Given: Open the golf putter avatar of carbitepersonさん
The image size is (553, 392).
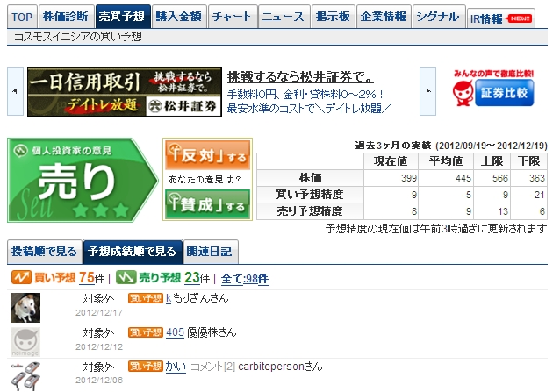Looking at the screenshot, I should (x=25, y=376).
